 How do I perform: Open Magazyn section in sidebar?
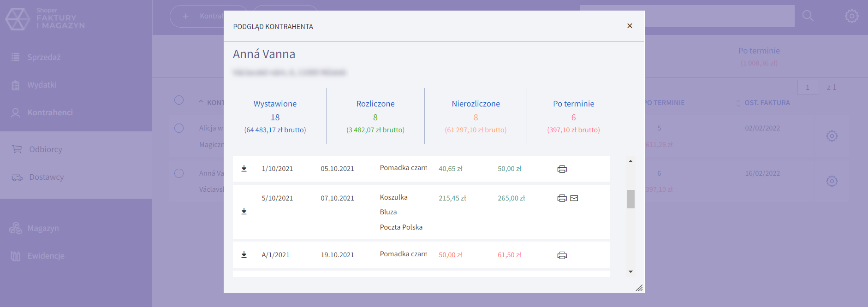43,228
